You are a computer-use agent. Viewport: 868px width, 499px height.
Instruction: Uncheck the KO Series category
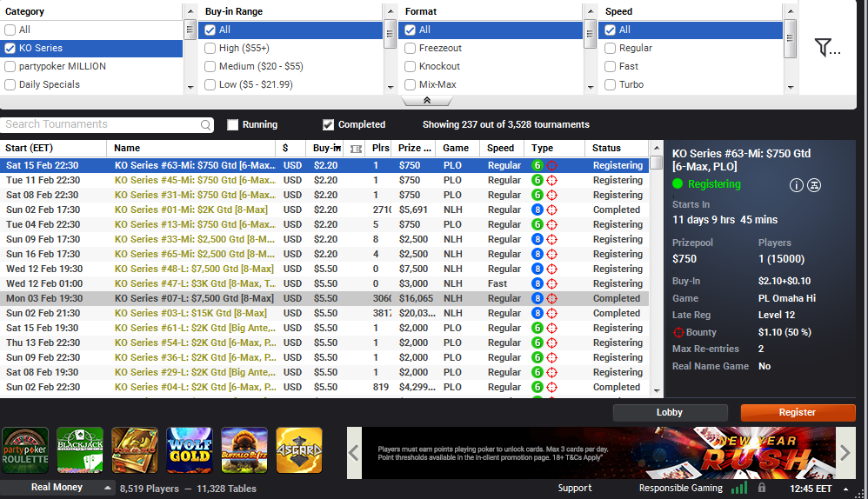(10, 48)
